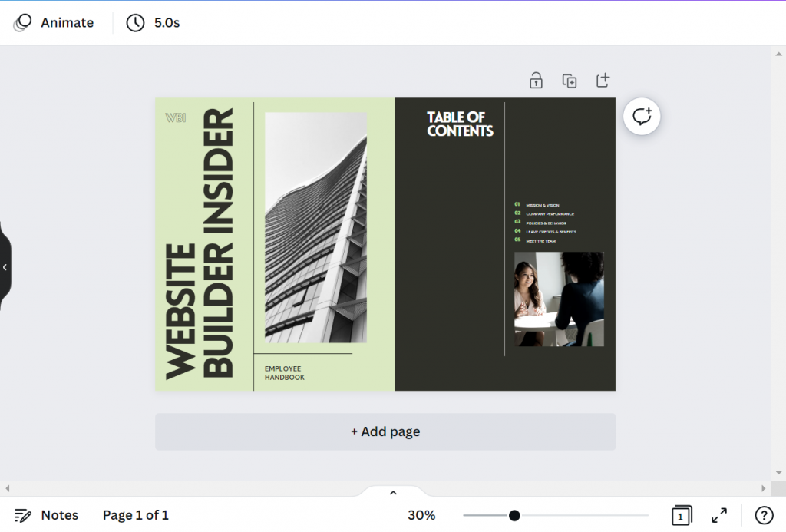Lock the current page
This screenshot has width=786, height=532.
(536, 80)
